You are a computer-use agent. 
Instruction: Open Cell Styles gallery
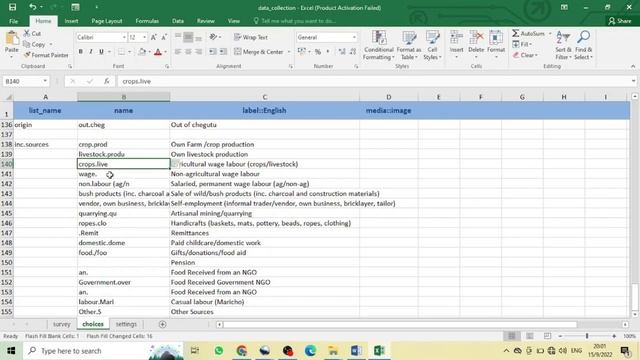pos(432,45)
